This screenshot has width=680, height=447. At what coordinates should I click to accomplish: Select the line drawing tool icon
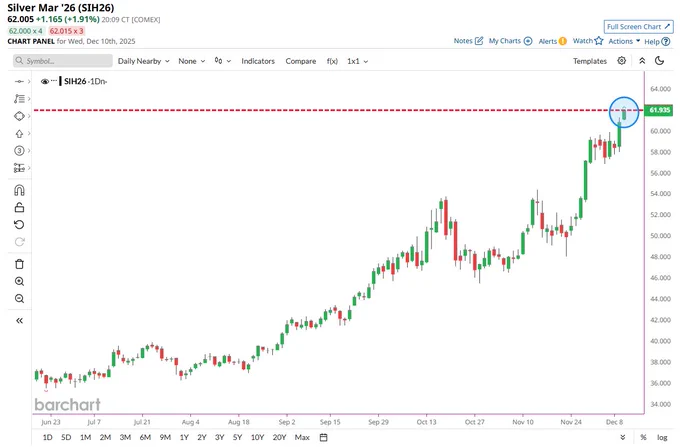[x=19, y=82]
